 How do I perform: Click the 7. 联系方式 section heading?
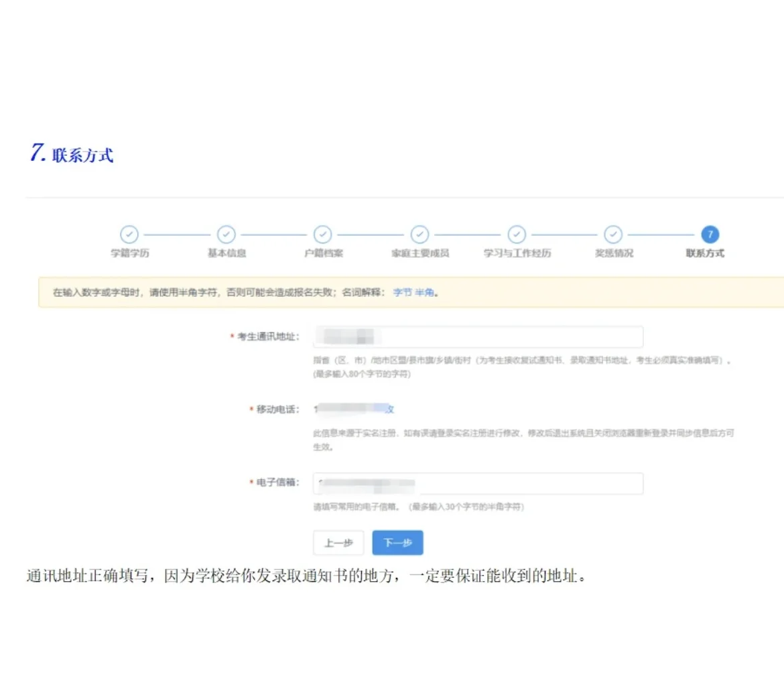(70, 153)
